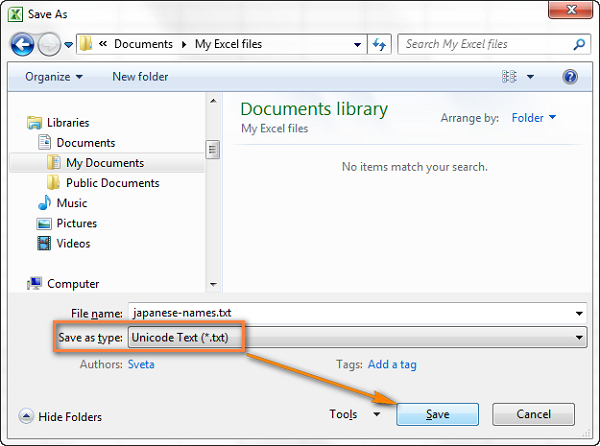Select Computer in the navigation pane
This screenshot has width=600, height=446.
72,284
